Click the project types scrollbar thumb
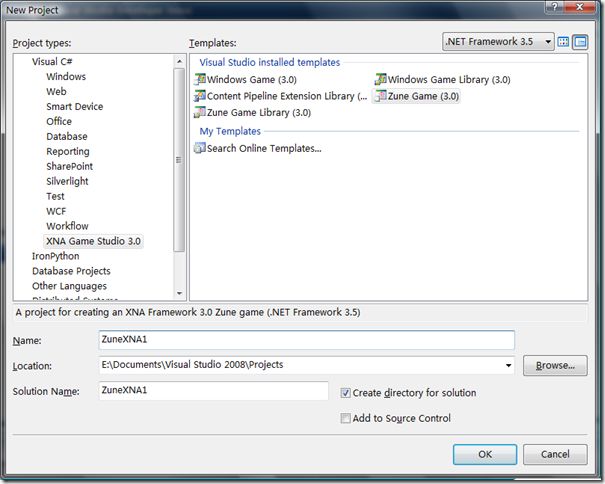The height and width of the screenshot is (484, 605). 179,160
